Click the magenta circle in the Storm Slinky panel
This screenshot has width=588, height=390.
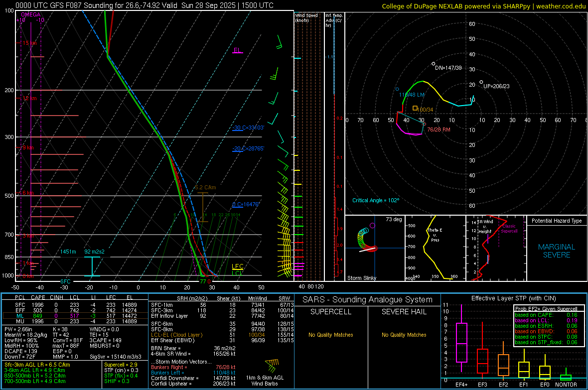tap(372, 226)
